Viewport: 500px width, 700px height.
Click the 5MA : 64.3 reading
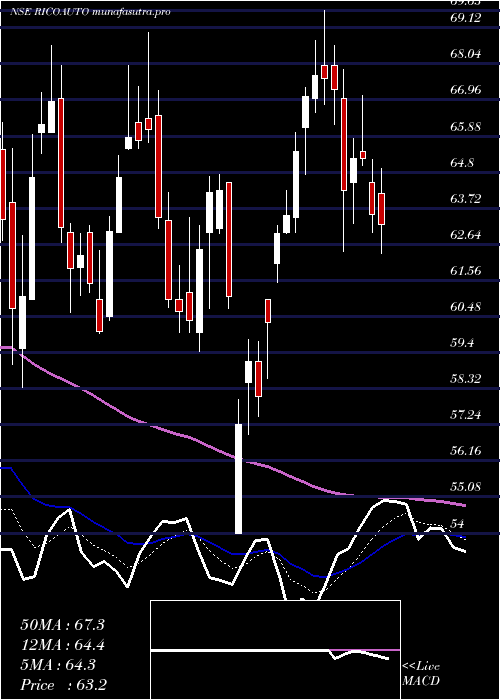tap(58, 665)
